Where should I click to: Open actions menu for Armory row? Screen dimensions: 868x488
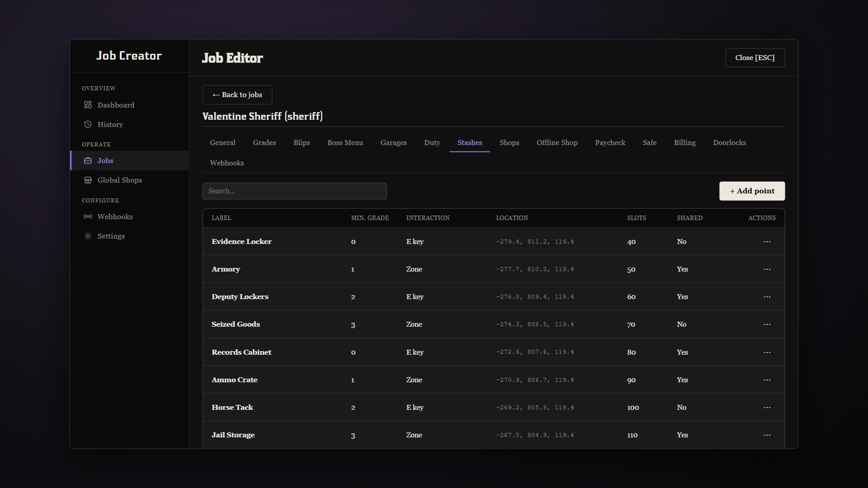click(767, 269)
